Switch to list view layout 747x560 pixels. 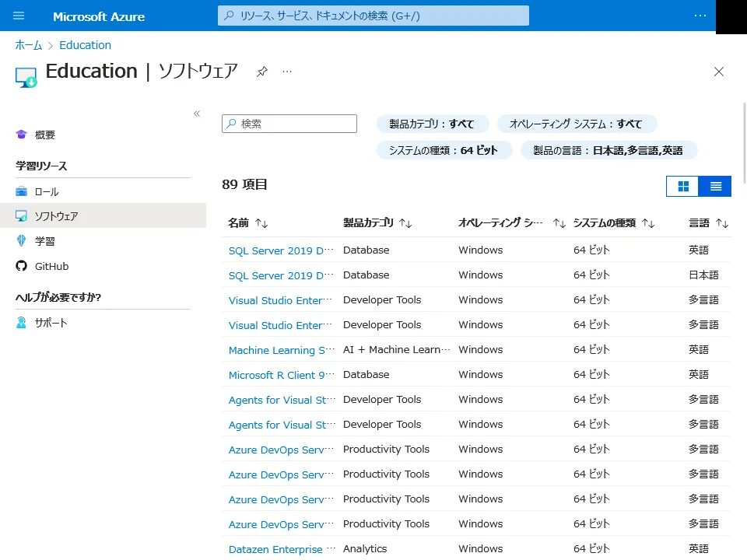715,187
